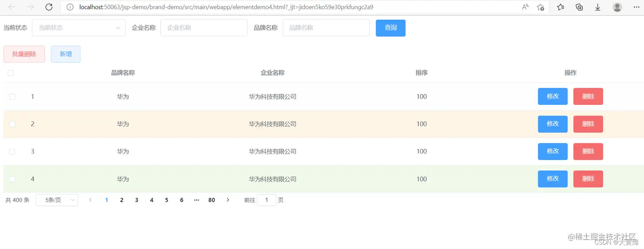This screenshot has width=644, height=249.
Task: Open the 当前状态 status dropdown
Action: tap(78, 27)
